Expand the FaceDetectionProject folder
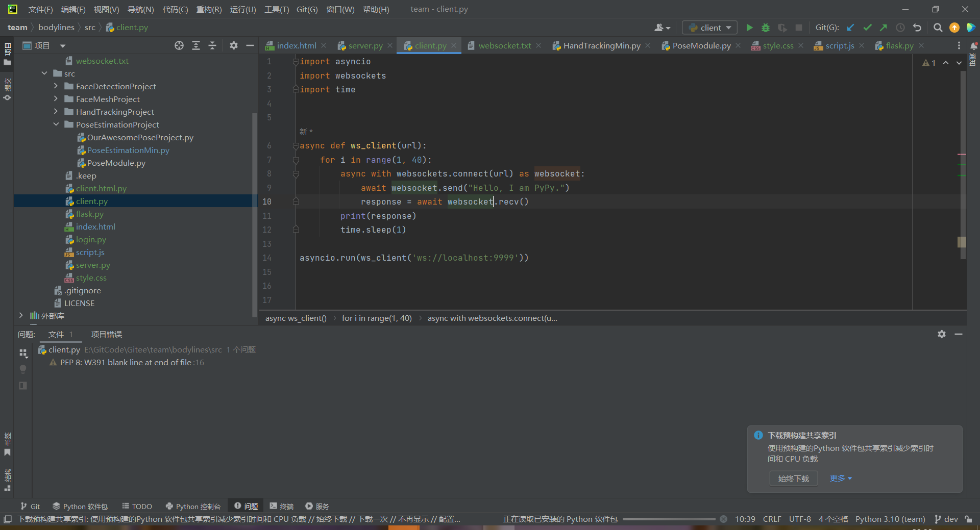The height and width of the screenshot is (530, 980). point(56,86)
